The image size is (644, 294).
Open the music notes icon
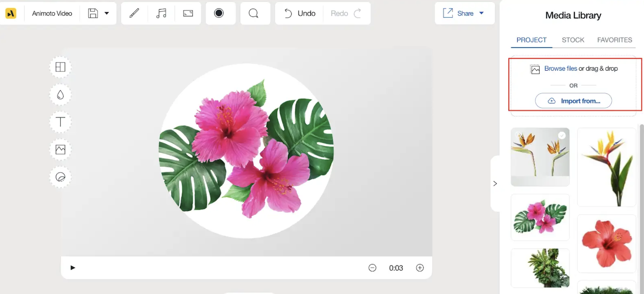pos(161,13)
